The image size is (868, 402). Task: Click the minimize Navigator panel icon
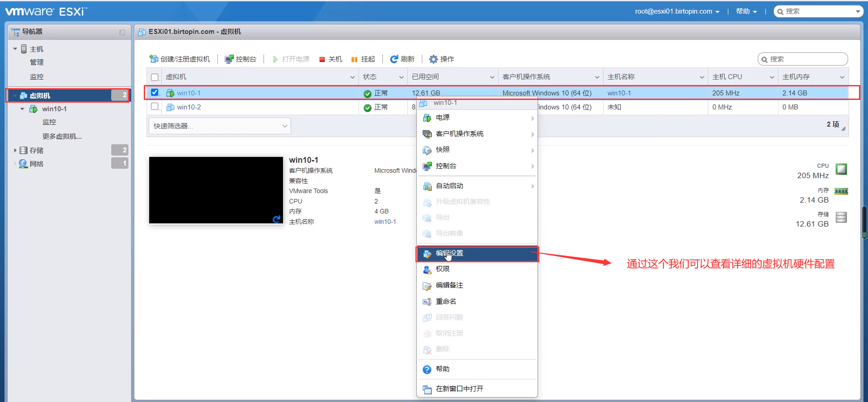[x=122, y=32]
